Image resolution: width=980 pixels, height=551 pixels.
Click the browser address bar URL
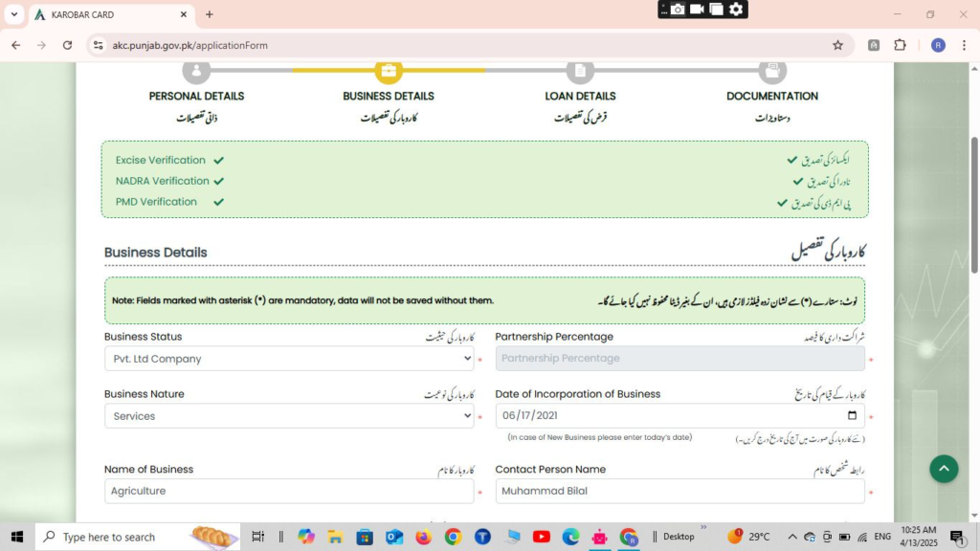[x=191, y=45]
